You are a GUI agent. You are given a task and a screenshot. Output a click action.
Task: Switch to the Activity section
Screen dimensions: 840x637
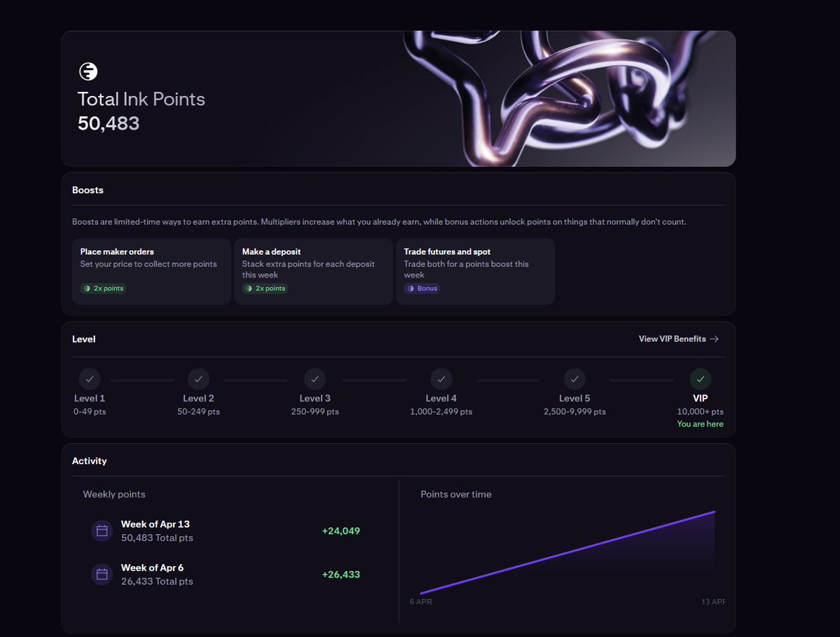[90, 460]
